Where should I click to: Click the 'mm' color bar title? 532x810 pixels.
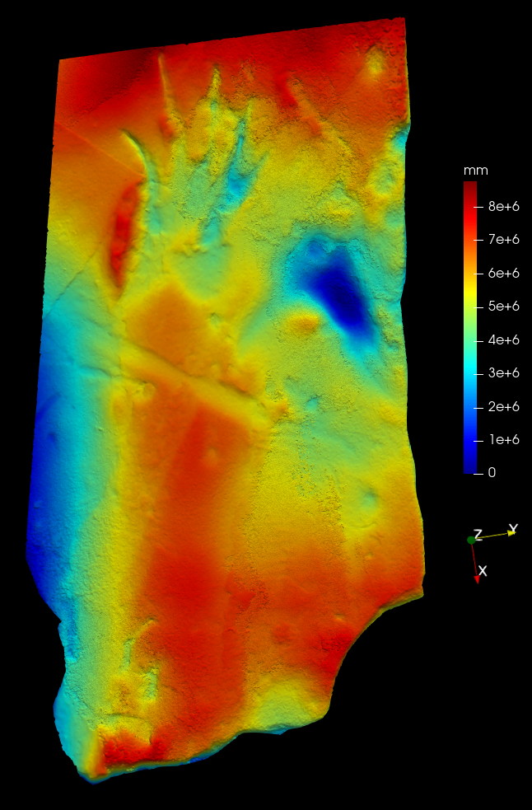point(475,171)
